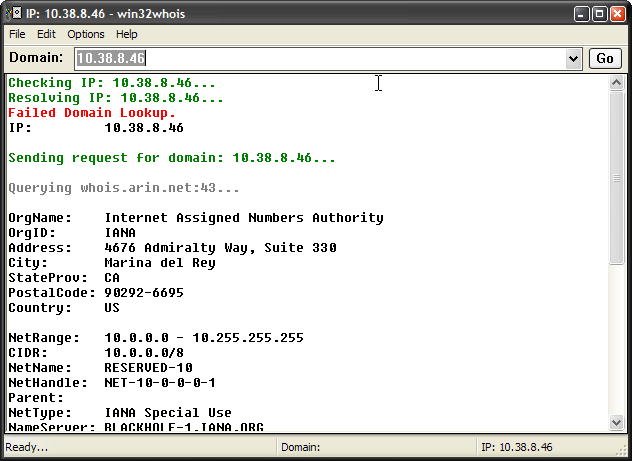Click the 'Resolving IP: 10.38.8.46...' line
The width and height of the screenshot is (632, 461).
(116, 98)
